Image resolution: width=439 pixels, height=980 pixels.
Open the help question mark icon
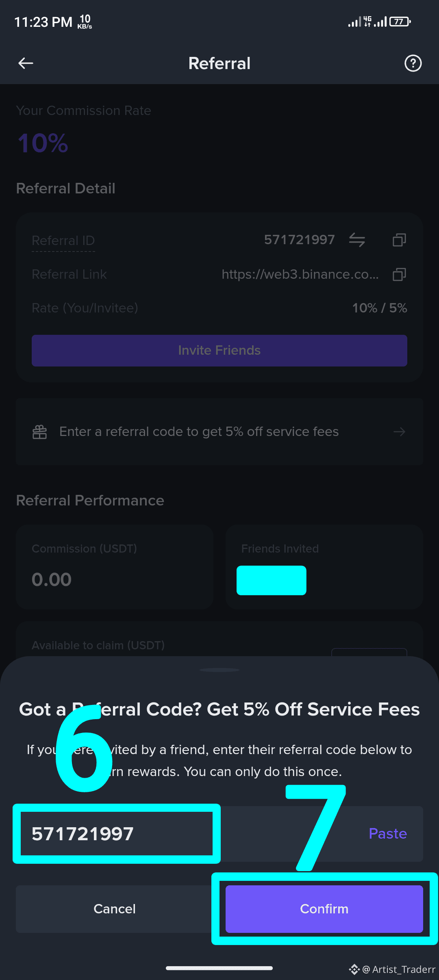[413, 63]
